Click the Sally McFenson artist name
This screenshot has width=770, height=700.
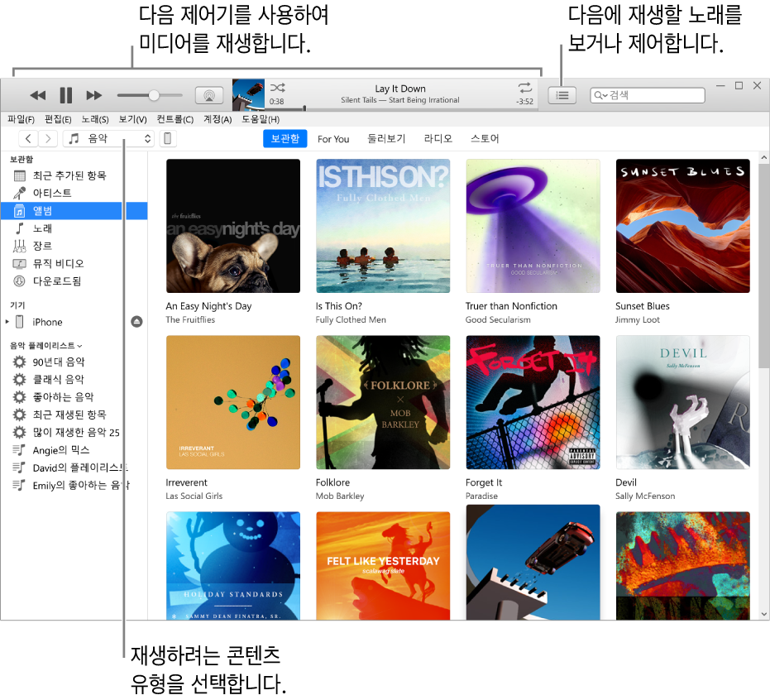tap(645, 496)
